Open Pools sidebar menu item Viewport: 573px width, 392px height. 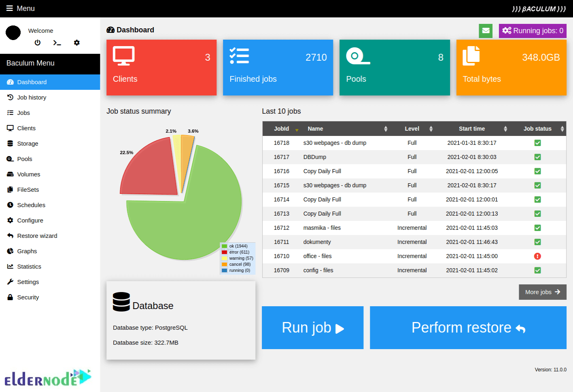(x=50, y=159)
